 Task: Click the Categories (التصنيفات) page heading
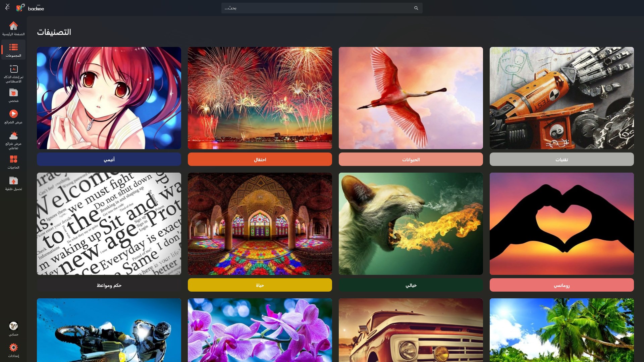click(54, 32)
